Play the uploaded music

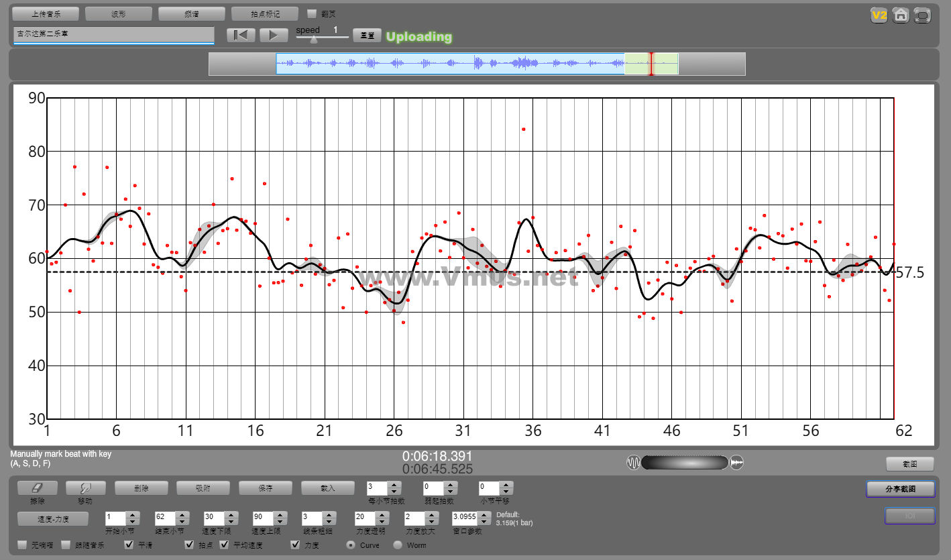[x=274, y=36]
